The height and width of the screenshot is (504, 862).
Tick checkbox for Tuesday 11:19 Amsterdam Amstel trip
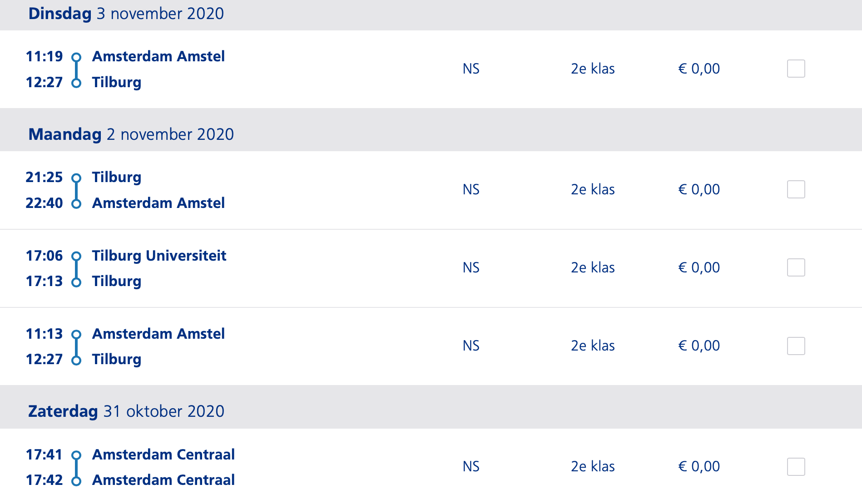796,69
